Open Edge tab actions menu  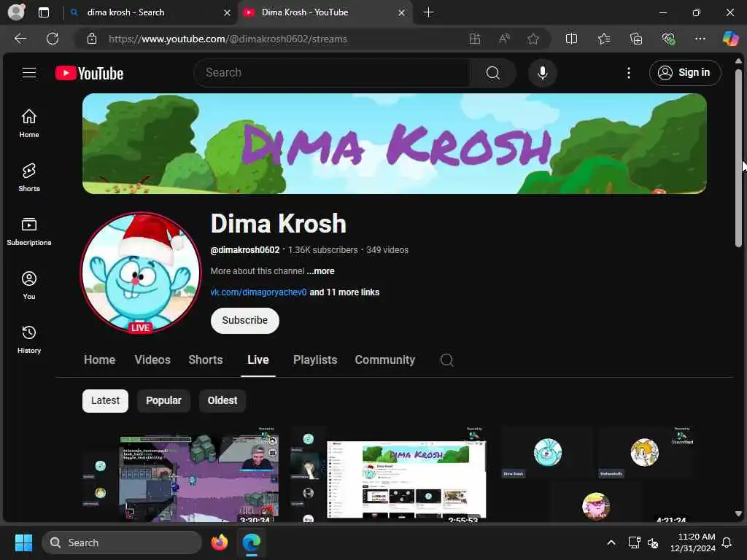pos(43,12)
